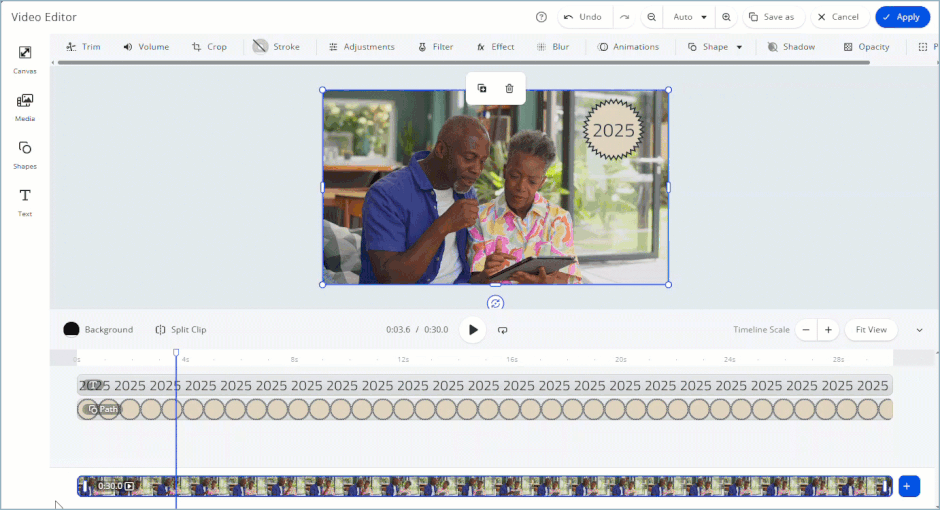The height and width of the screenshot is (510, 940).
Task: Click the redo arrow icon
Action: point(624,17)
